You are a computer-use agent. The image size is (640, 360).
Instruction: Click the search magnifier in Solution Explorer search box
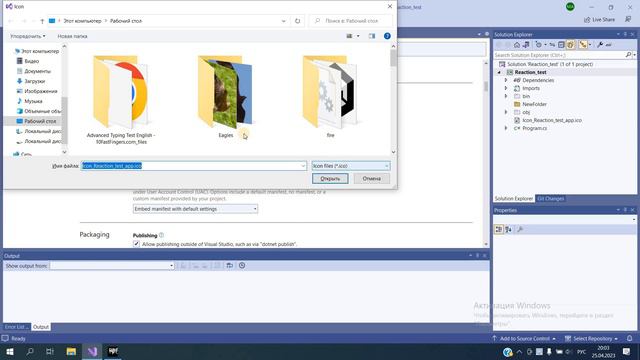(628, 55)
